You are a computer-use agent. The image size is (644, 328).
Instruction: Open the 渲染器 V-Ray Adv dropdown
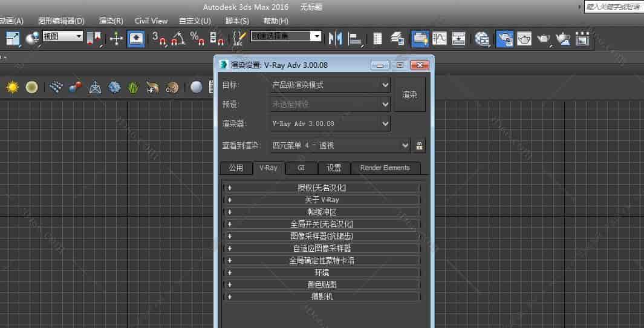pos(330,123)
